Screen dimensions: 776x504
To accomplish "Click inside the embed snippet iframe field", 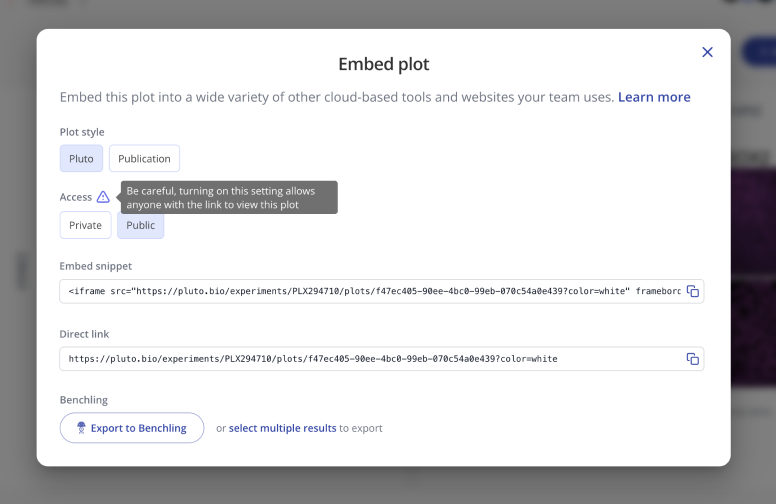I will [x=370, y=292].
